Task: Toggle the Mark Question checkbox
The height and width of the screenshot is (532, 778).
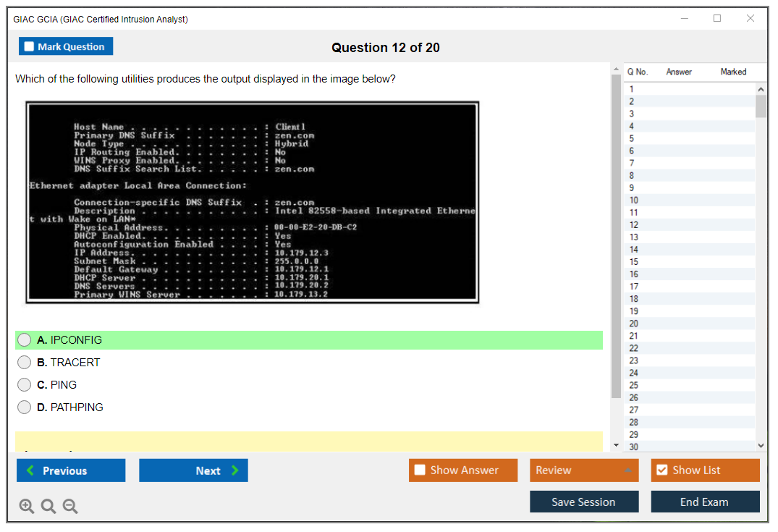Action: click(x=30, y=46)
